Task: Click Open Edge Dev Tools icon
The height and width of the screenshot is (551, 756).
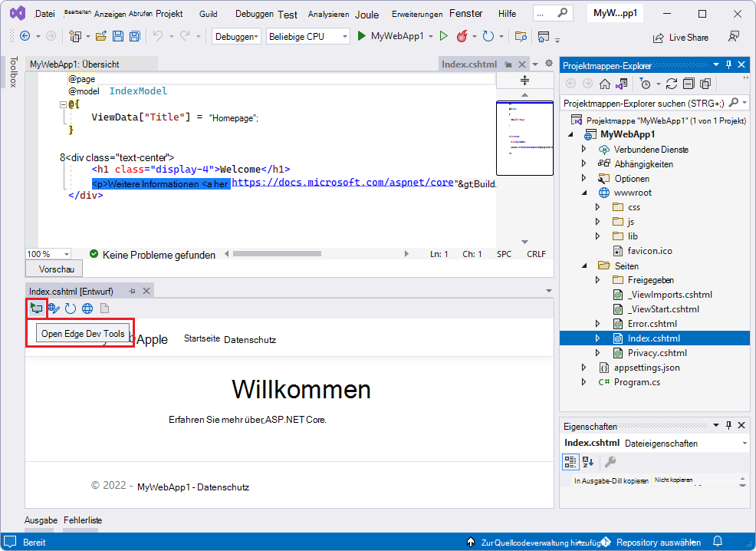Action: pos(36,308)
